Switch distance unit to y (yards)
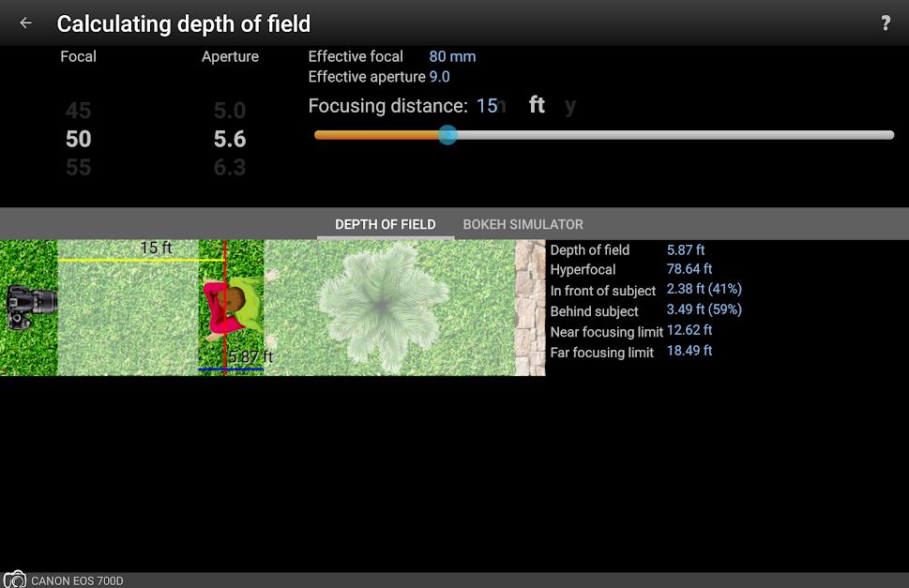 coord(569,105)
